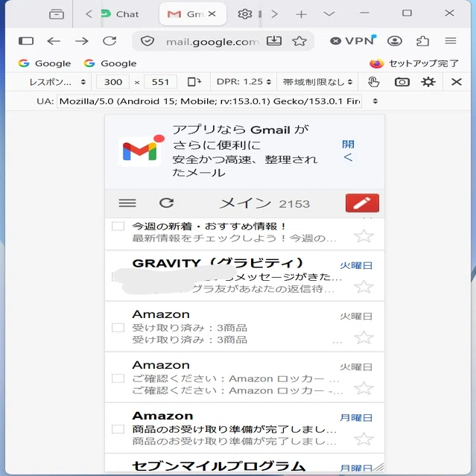Screen dimensions: 476x476
Task: Star the 今週の新着 email
Action: pos(364,236)
